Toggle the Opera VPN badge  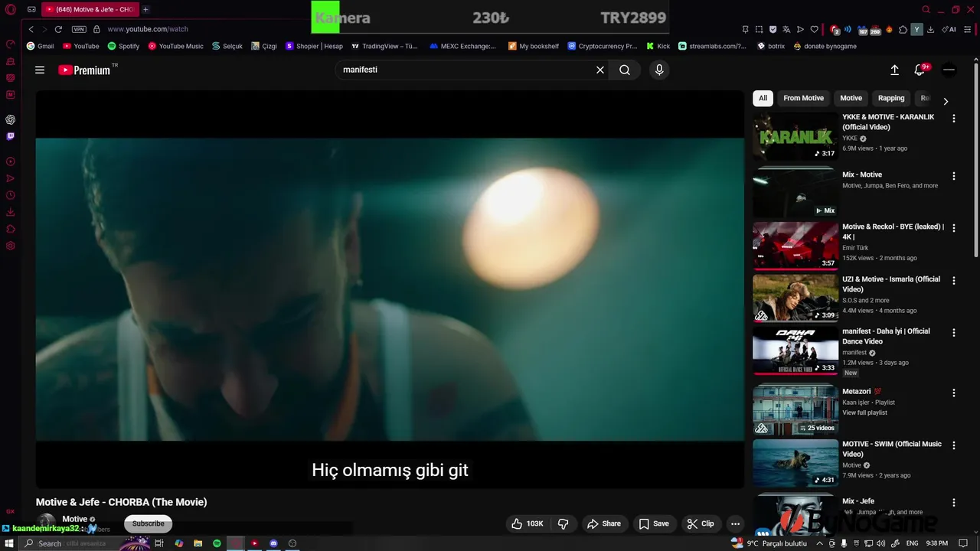79,29
